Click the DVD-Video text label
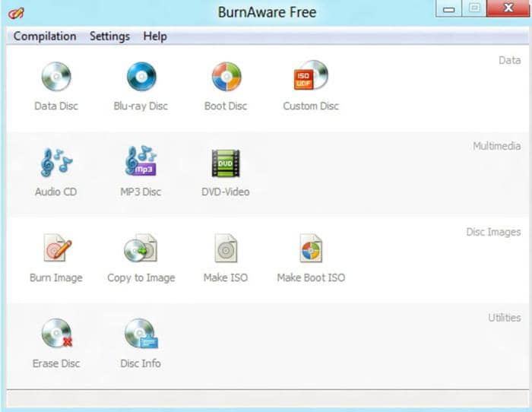This screenshot has height=412, width=532. pyautogui.click(x=226, y=192)
